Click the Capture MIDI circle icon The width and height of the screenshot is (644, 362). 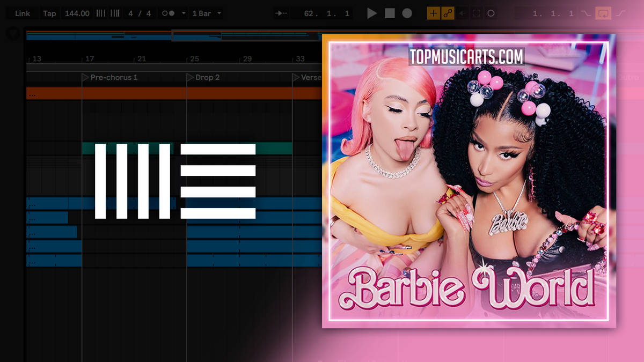(491, 13)
